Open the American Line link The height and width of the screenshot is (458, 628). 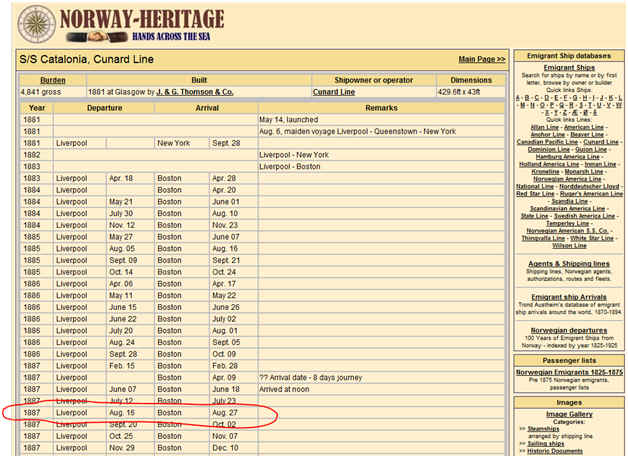coord(584,127)
